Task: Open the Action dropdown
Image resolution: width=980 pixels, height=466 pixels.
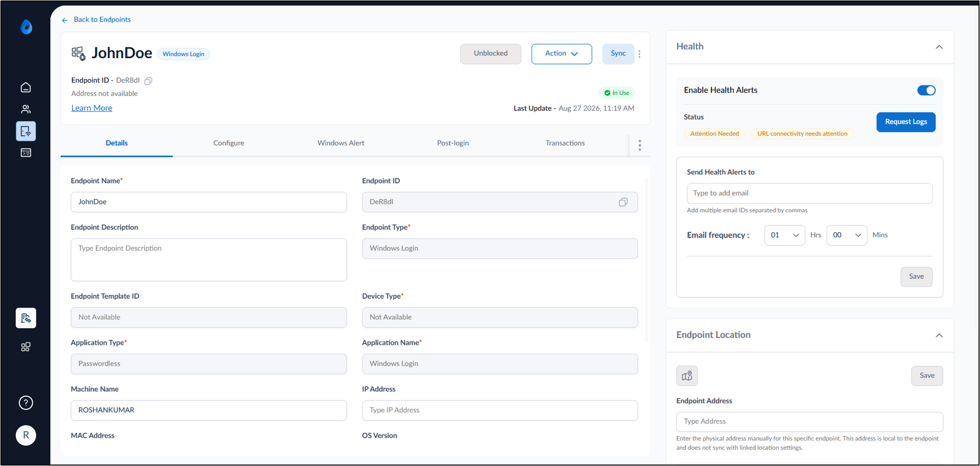Action: coord(561,54)
